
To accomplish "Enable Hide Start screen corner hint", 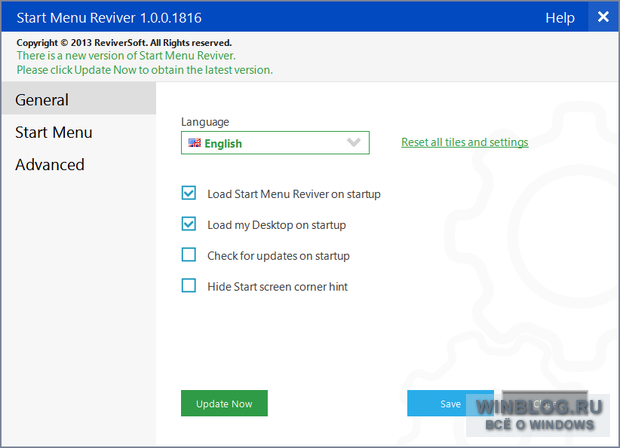I will point(189,285).
